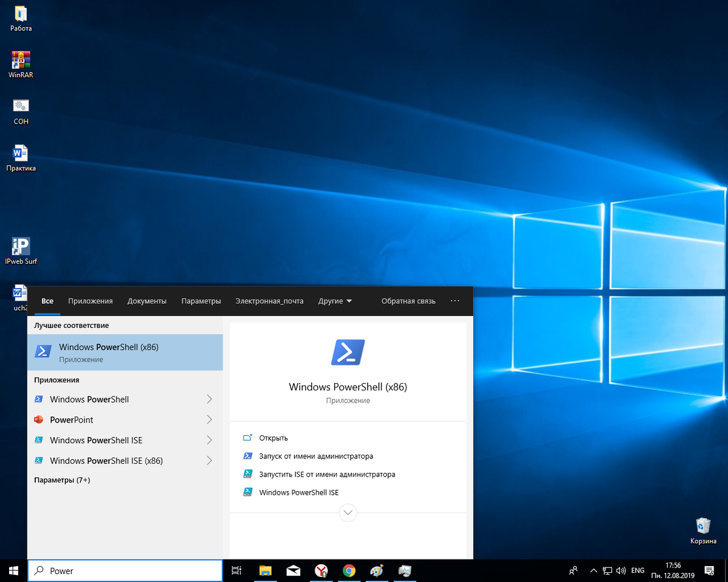
Task: Click the Параметры (7+) results heading
Action: pos(62,480)
